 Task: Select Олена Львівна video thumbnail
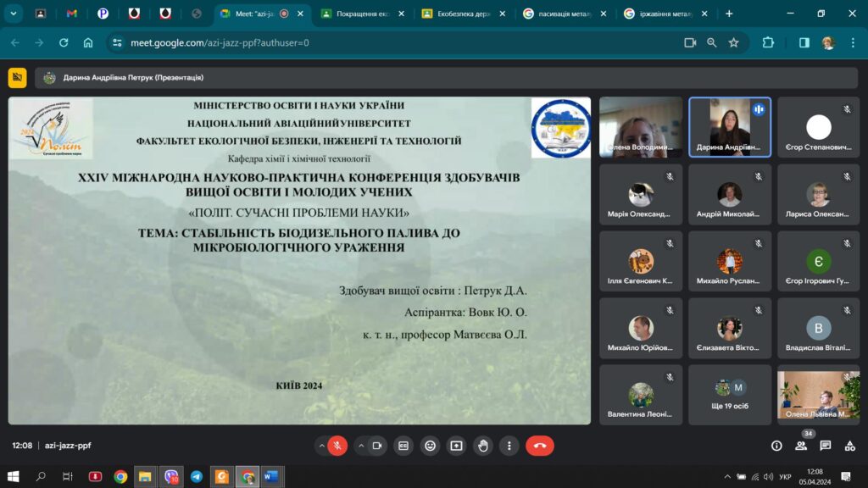pyautogui.click(x=818, y=395)
